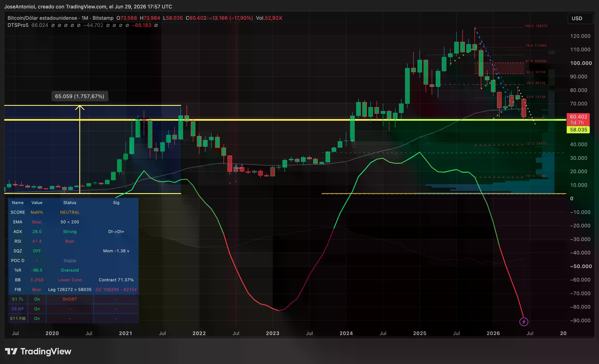Click the Fibonacci label 23.6 74139
Image resolution: width=599 pixels, height=364 pixels.
tap(536, 97)
